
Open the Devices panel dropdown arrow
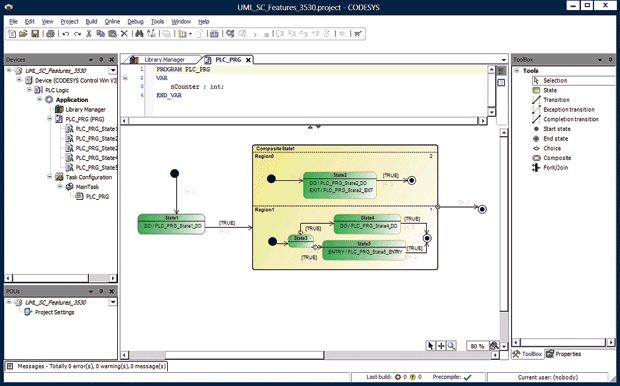pyautogui.click(x=91, y=60)
